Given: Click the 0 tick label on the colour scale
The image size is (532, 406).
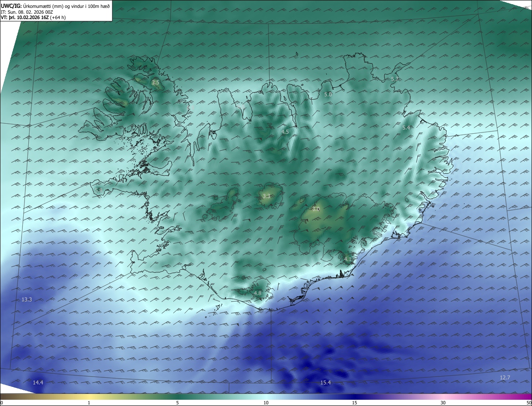Looking at the screenshot, I should tap(2, 403).
